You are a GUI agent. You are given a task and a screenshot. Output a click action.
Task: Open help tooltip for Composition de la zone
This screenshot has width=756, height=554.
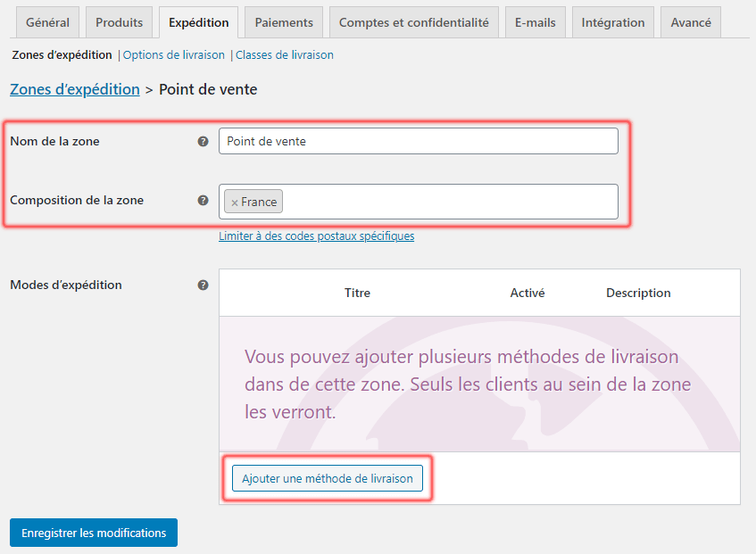tap(203, 201)
